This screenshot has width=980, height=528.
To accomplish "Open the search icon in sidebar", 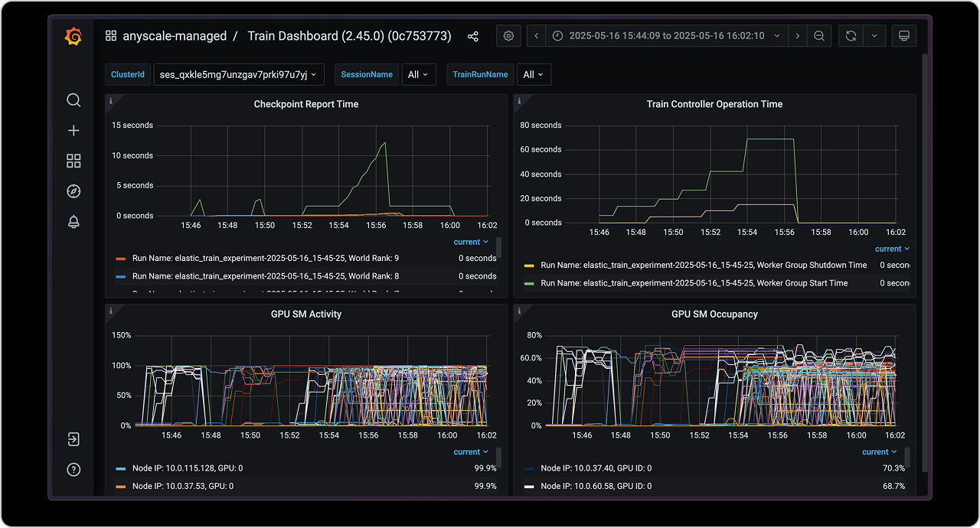I will click(x=73, y=100).
